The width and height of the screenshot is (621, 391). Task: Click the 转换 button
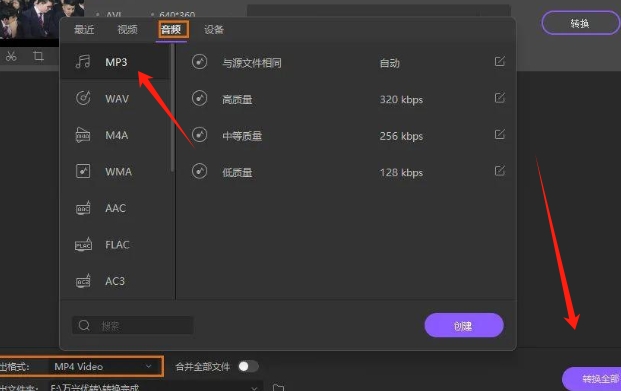pos(580,23)
